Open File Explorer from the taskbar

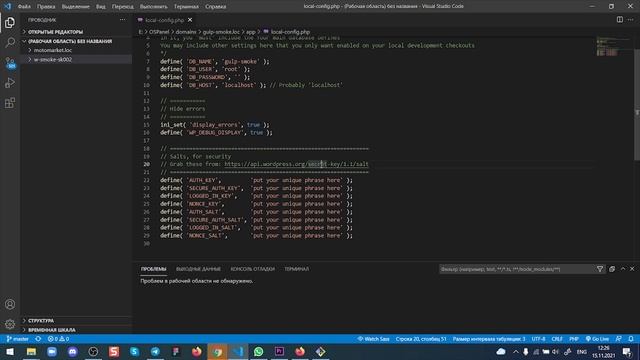31,351
